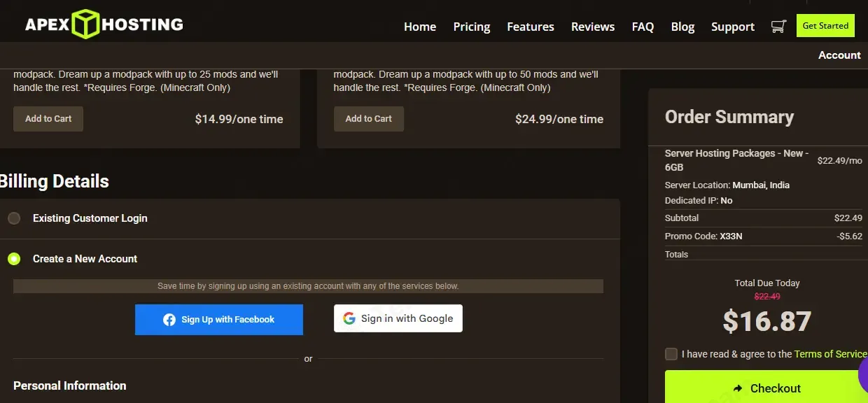
Task: Open the Terms of Service link
Action: (831, 354)
